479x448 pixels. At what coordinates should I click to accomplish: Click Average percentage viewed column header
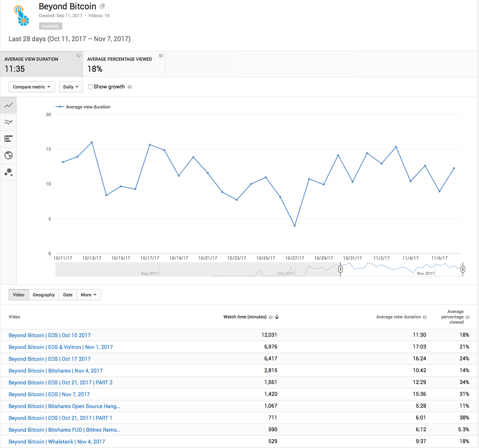[453, 317]
